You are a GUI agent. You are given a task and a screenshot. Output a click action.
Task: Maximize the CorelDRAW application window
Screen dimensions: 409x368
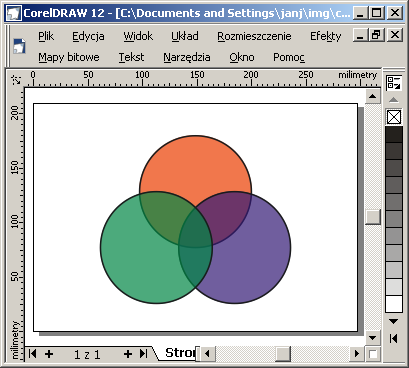pyautogui.click(x=377, y=13)
